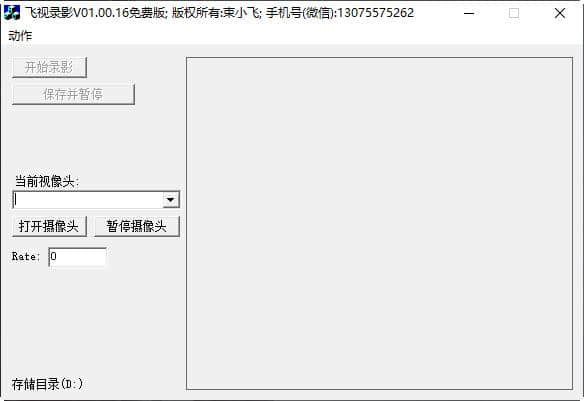Minimize the 飞视录影 window
The height and width of the screenshot is (401, 584).
point(469,13)
